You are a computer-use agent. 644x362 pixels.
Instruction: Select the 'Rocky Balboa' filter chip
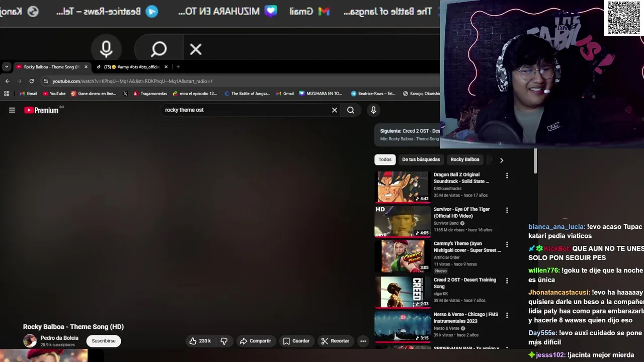coord(465,160)
